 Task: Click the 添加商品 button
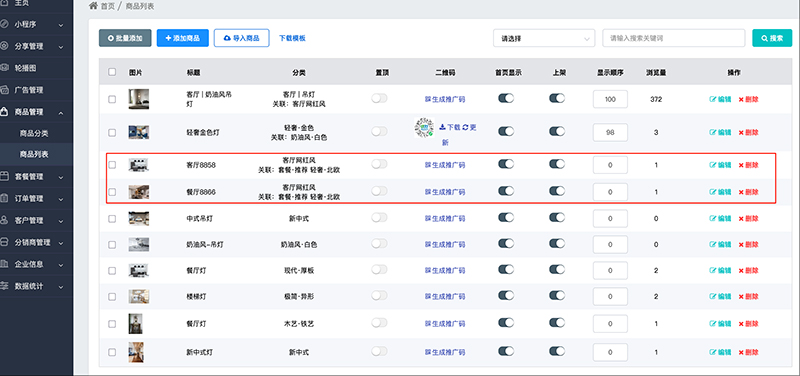[x=183, y=38]
